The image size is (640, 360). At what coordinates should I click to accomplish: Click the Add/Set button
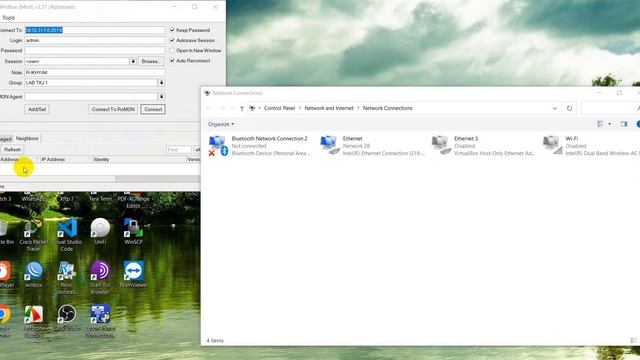click(37, 109)
